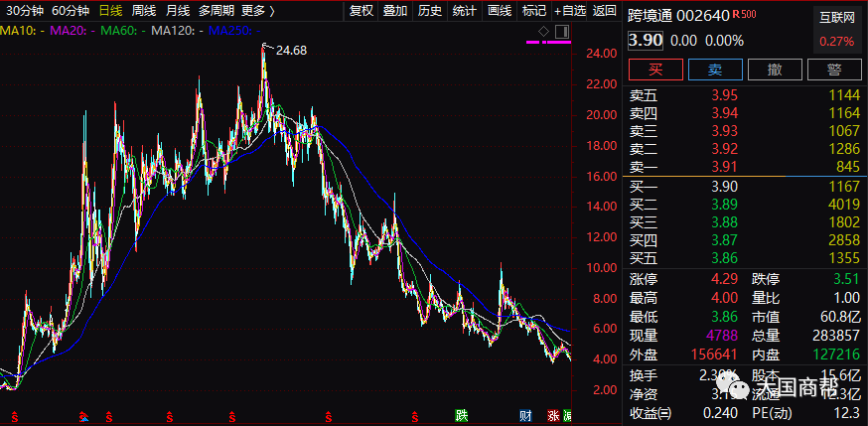
Task: Select the 买三 price 3.88
Action: 725,222
